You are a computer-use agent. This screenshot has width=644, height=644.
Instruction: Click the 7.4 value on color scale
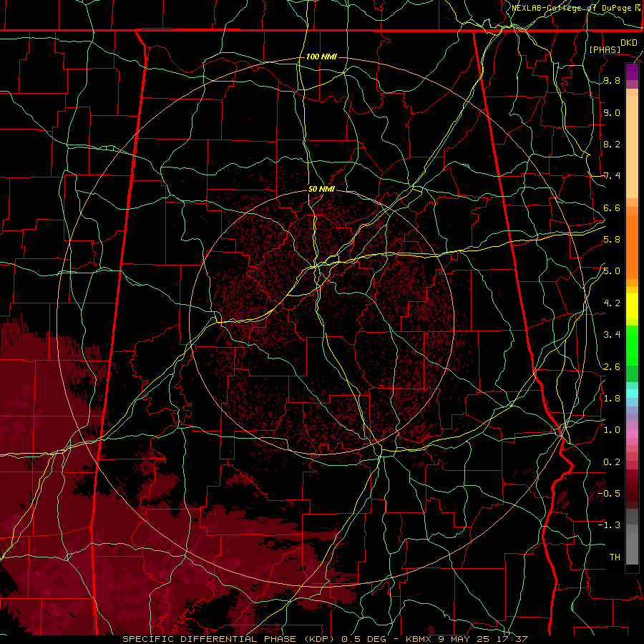click(x=612, y=176)
